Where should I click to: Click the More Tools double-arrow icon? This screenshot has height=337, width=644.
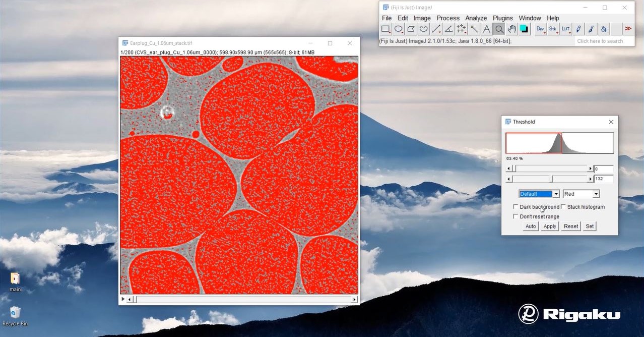coord(628,29)
